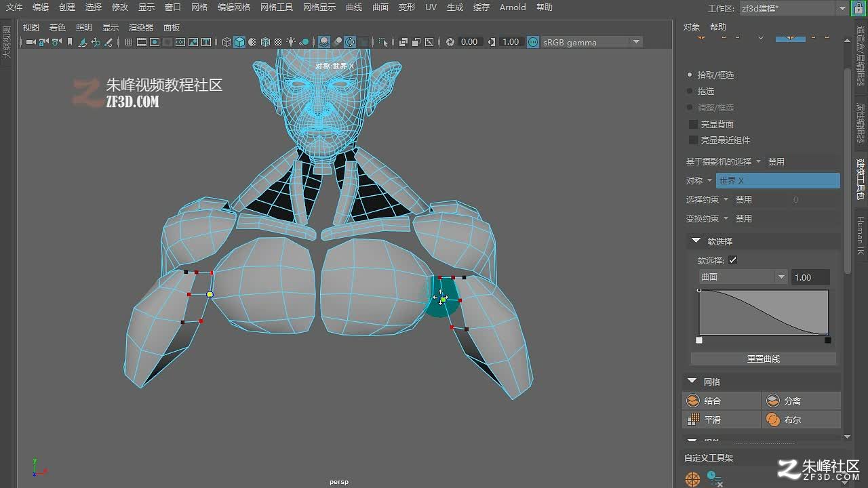The image size is (868, 488).
Task: Toggle the Film Gate icon
Action: [x=141, y=42]
